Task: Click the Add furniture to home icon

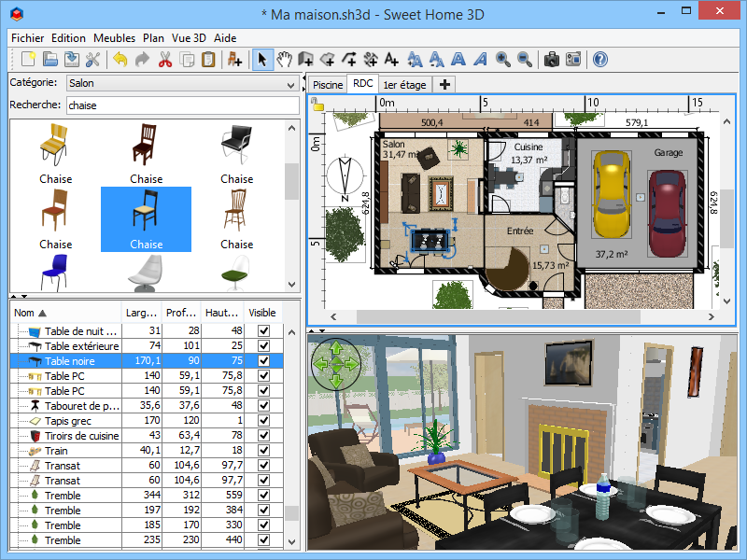Action: (234, 60)
